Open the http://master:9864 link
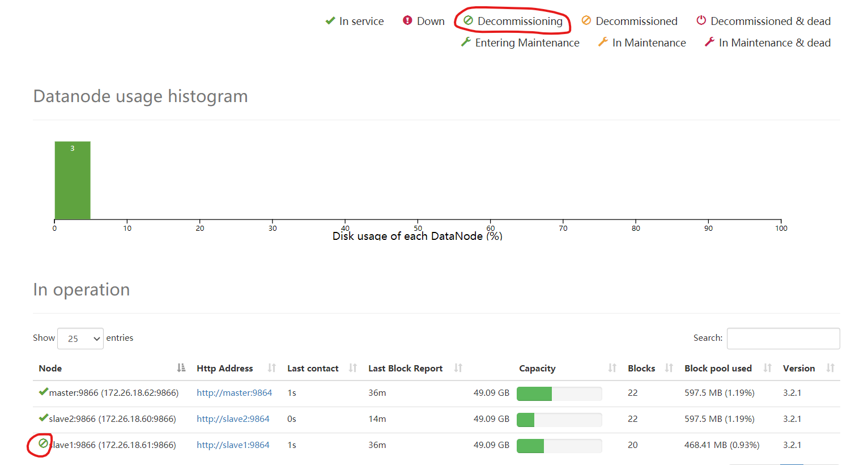 point(235,393)
